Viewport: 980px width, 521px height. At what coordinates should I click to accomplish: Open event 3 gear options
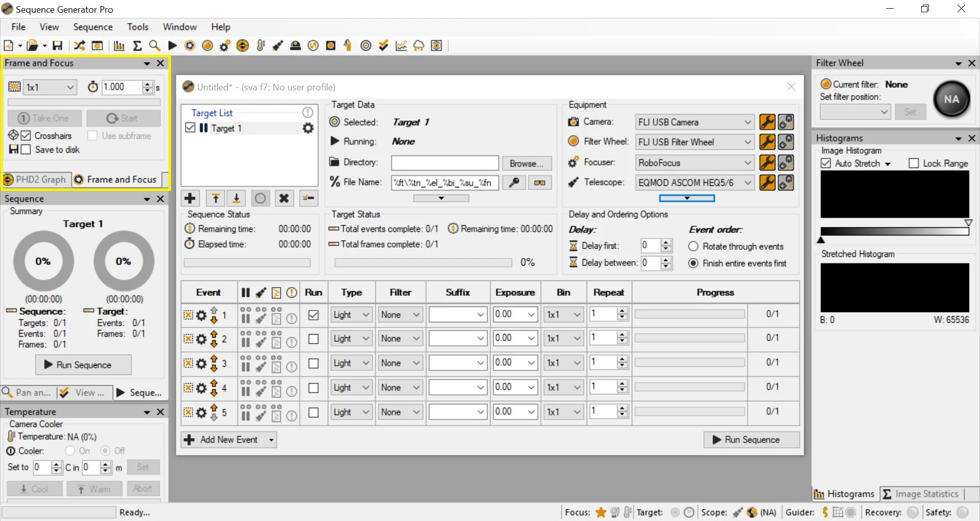tap(202, 363)
